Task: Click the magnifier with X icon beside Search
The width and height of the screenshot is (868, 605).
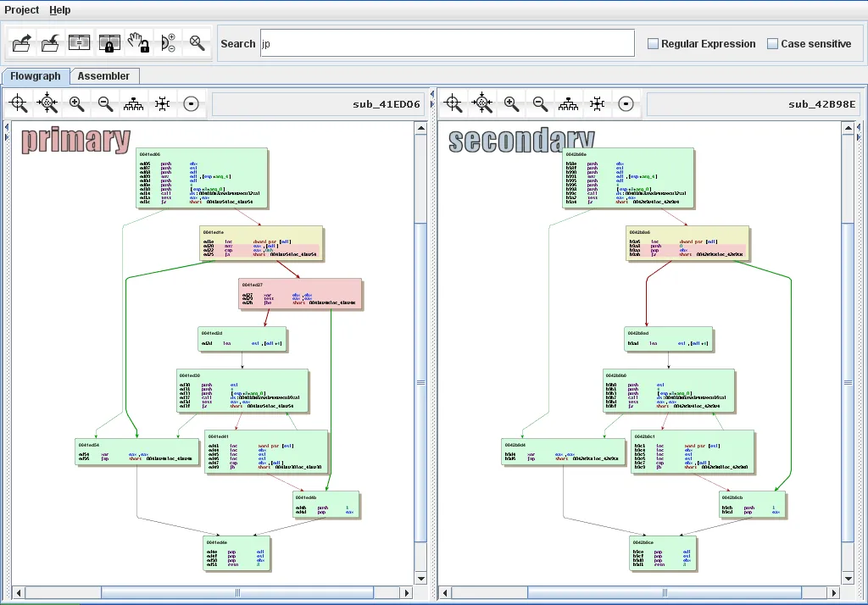Action: pos(197,42)
